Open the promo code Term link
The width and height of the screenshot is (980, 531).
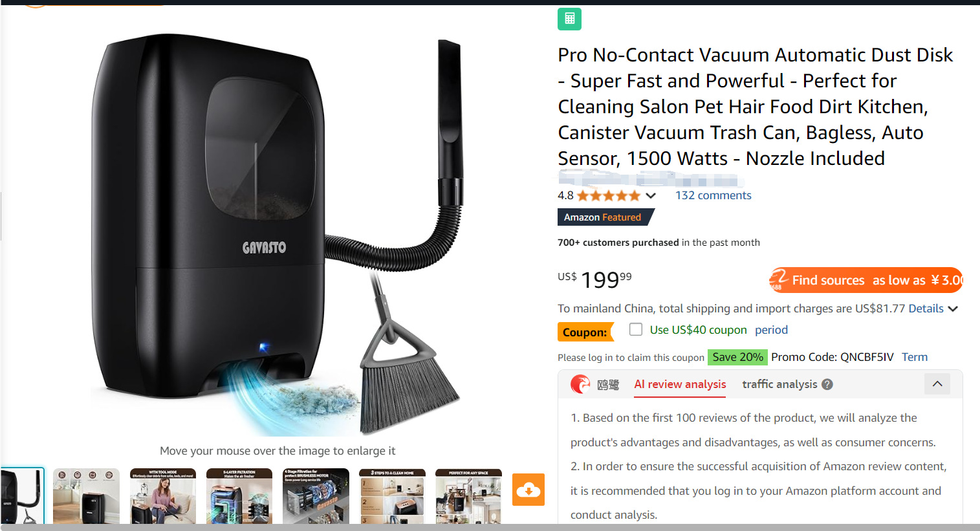pos(914,357)
